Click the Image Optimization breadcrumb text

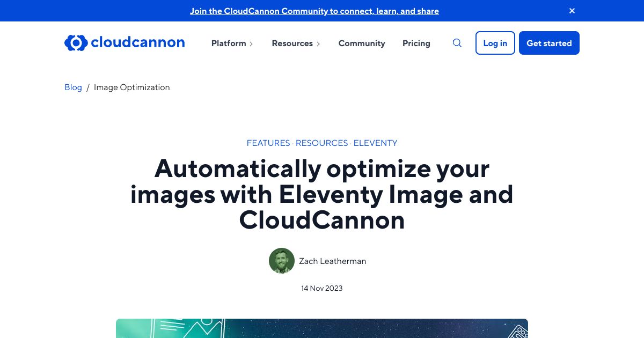pos(132,87)
